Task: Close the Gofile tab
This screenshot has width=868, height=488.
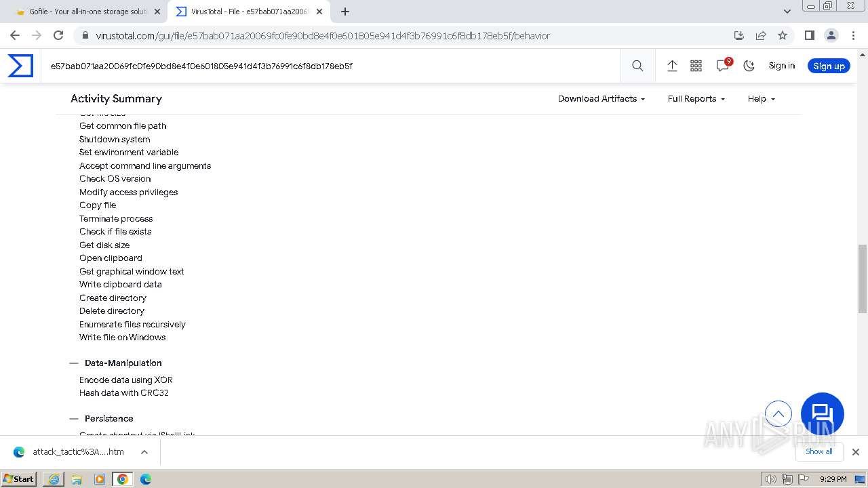Action: point(157,12)
